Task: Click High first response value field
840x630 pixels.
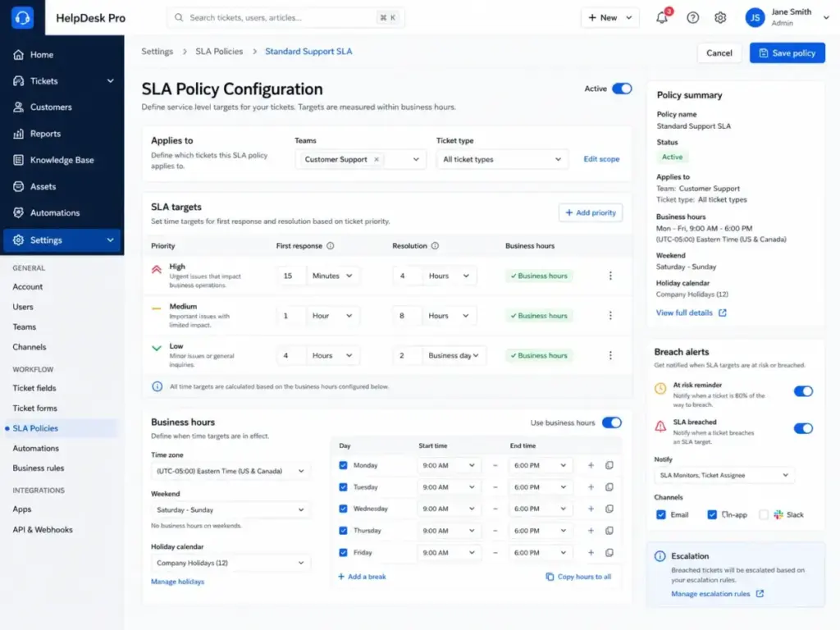Action: click(x=291, y=276)
